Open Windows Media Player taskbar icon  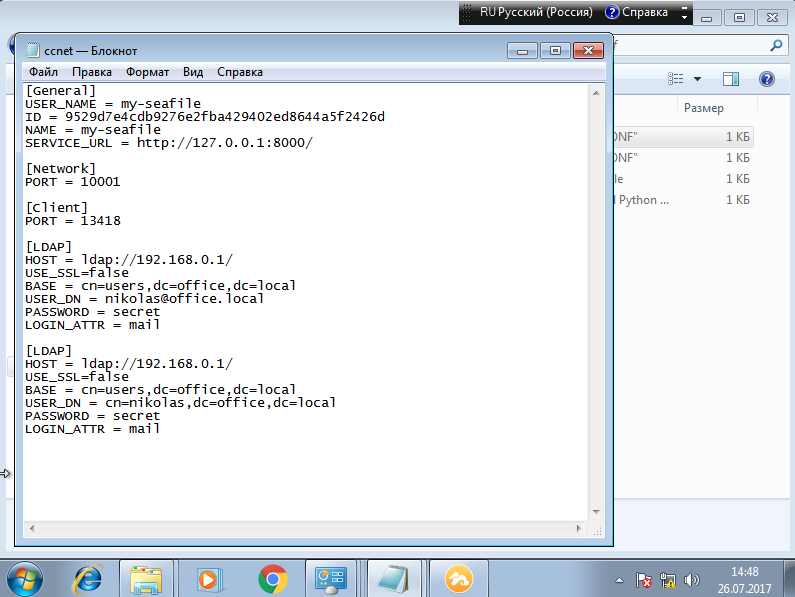[x=208, y=578]
